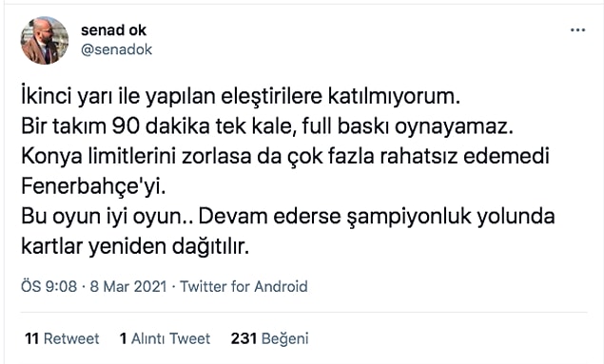Click the final line kartlar yeniden dağıtılır

[x=135, y=247]
